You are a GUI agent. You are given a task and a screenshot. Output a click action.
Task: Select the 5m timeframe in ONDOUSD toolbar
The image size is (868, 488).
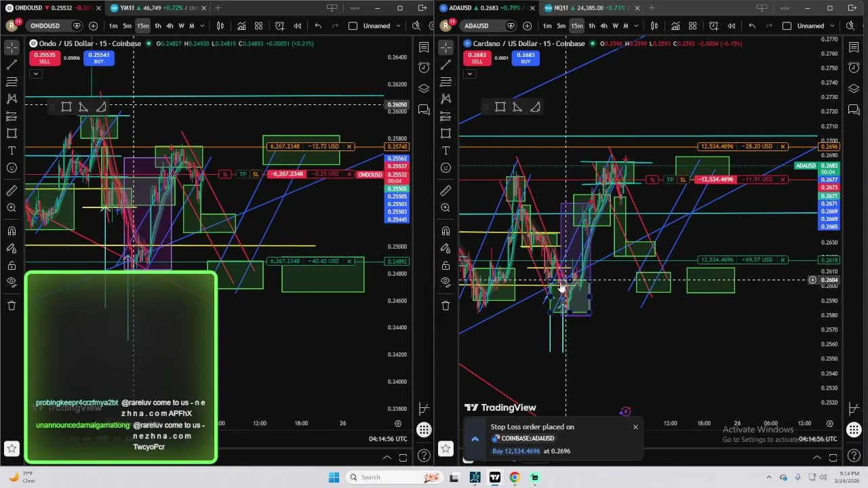tap(127, 26)
